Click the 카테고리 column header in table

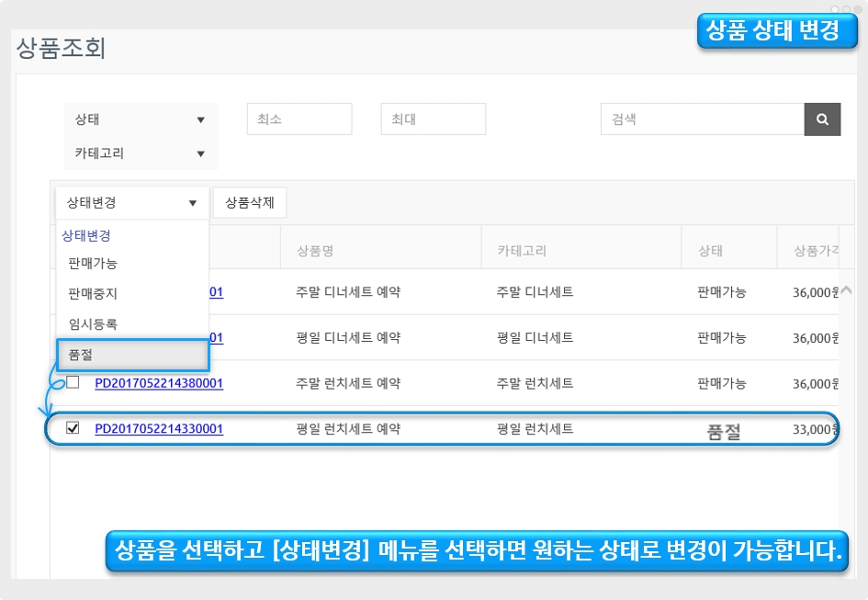[522, 251]
